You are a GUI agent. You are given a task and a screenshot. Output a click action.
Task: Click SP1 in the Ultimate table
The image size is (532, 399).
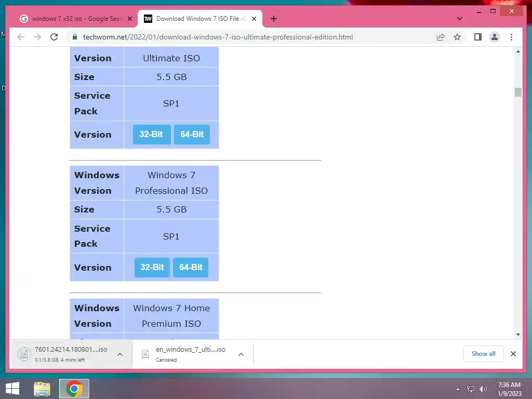point(171,103)
